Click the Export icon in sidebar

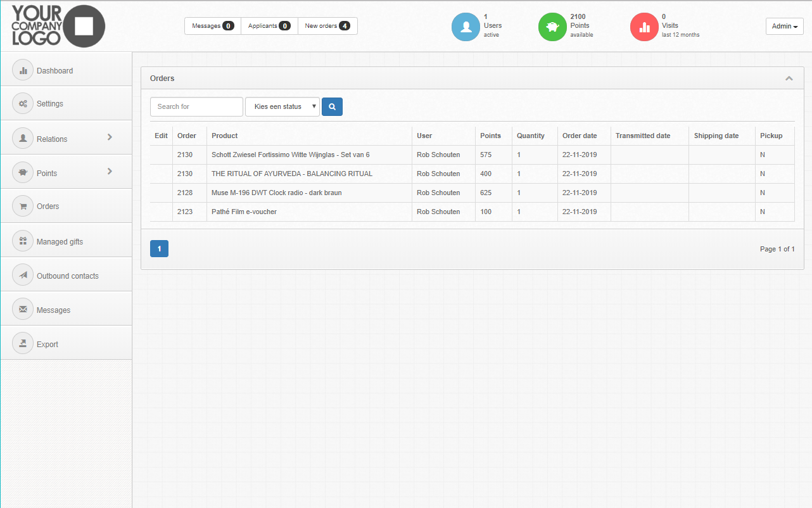tap(23, 343)
